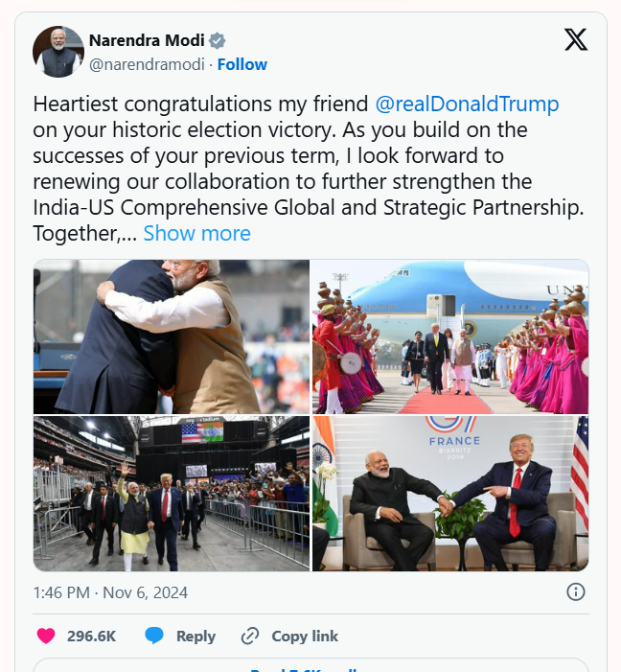View the G7 France handshake photo
This screenshot has height=672, width=621.
pos(450,494)
